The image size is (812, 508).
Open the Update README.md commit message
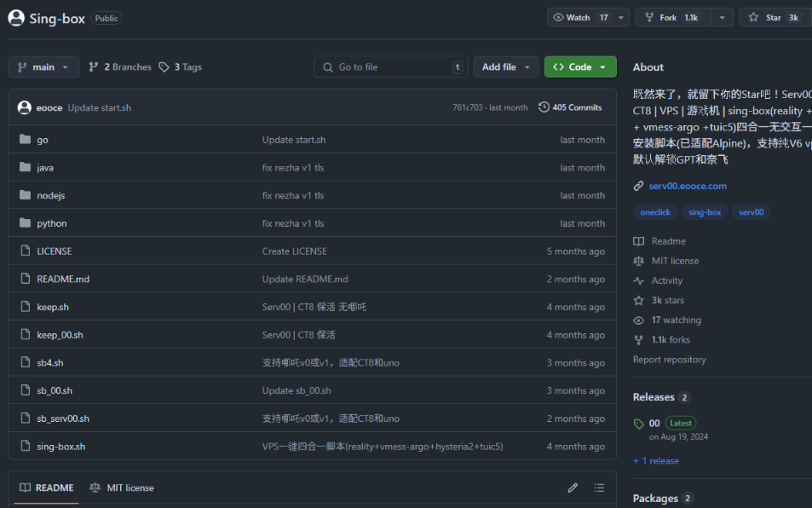click(305, 279)
